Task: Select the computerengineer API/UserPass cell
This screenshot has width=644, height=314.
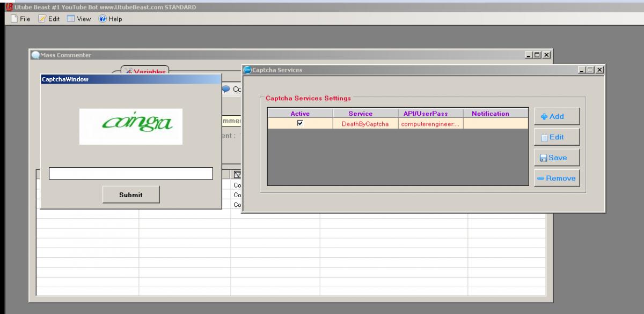Action: coord(431,123)
